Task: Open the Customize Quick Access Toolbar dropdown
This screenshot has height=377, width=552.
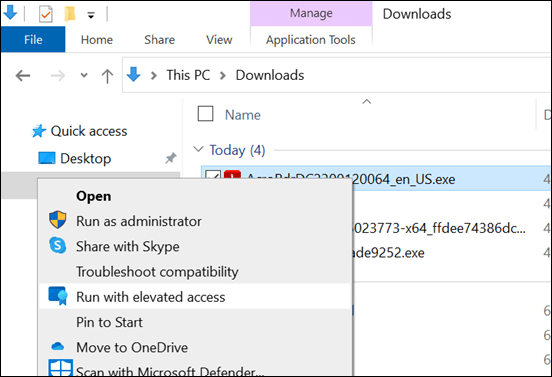Action: [x=91, y=15]
